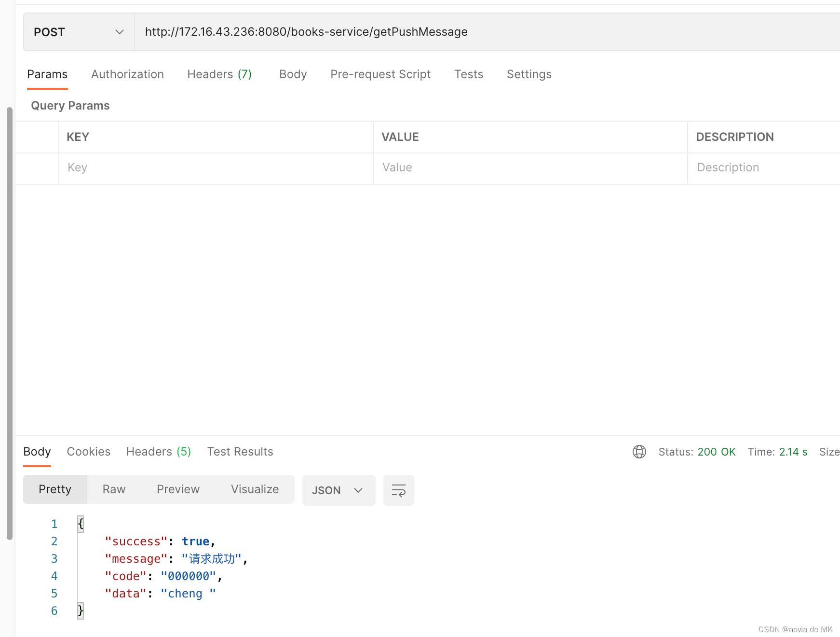Click the Key input cell
Image resolution: width=840 pixels, height=637 pixels.
click(x=216, y=168)
